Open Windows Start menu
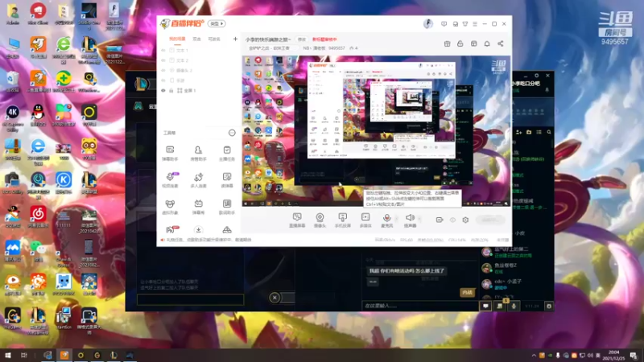This screenshot has height=362, width=644. pyautogui.click(x=8, y=355)
